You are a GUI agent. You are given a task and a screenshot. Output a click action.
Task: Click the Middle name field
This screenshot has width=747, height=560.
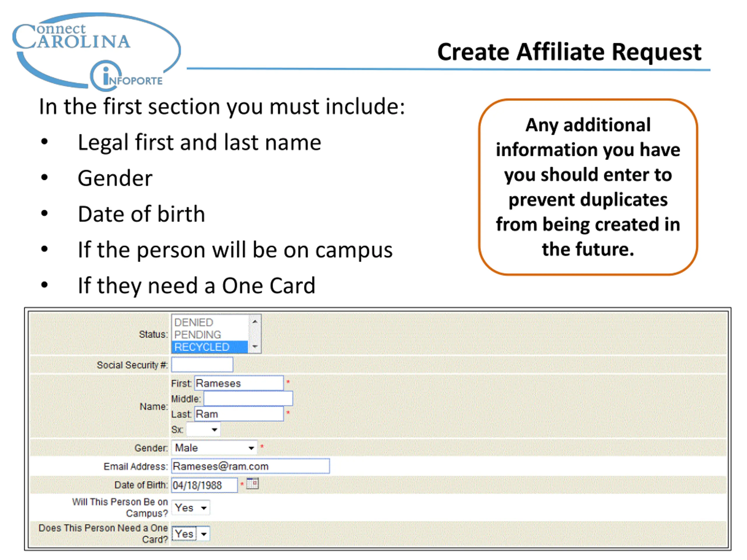pos(248,399)
